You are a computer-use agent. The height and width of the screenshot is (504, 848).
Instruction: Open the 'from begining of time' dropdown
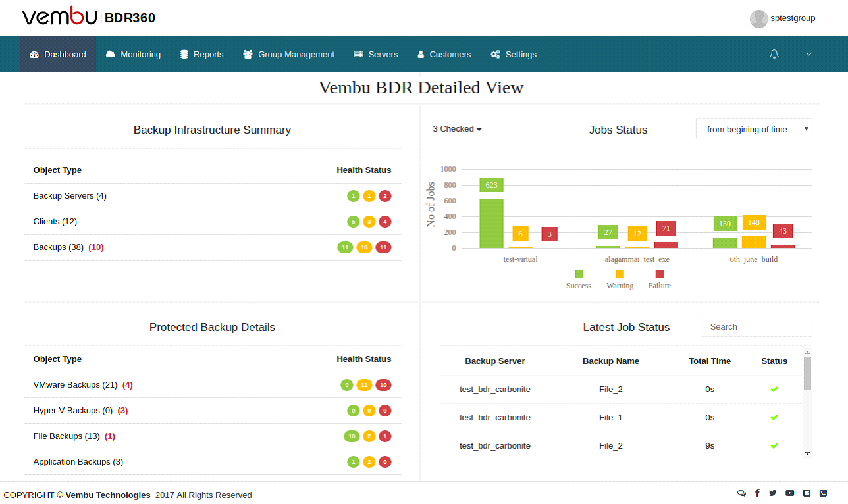coord(753,129)
